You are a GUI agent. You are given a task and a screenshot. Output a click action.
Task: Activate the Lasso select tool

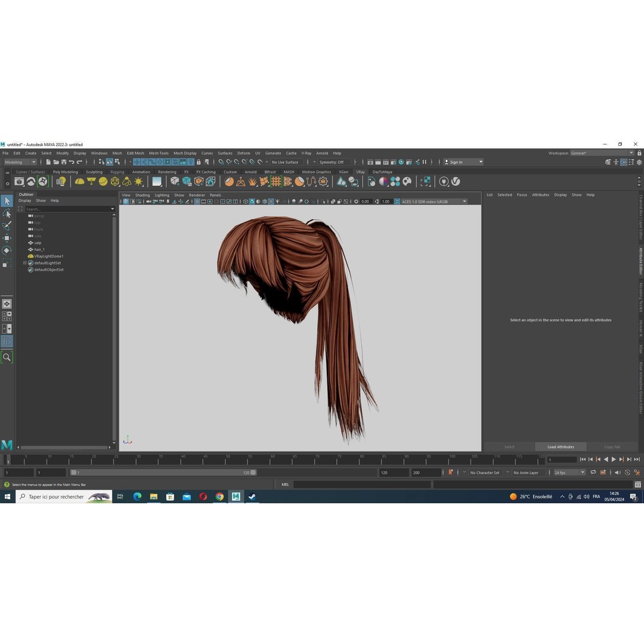(7, 213)
